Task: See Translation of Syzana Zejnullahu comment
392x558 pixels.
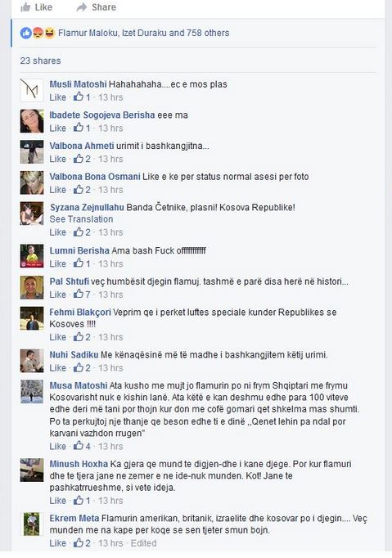Action: (81, 219)
